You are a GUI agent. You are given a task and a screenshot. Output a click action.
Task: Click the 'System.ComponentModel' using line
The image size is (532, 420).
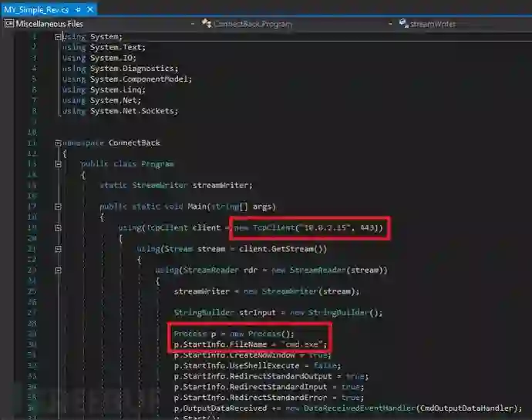pos(127,79)
